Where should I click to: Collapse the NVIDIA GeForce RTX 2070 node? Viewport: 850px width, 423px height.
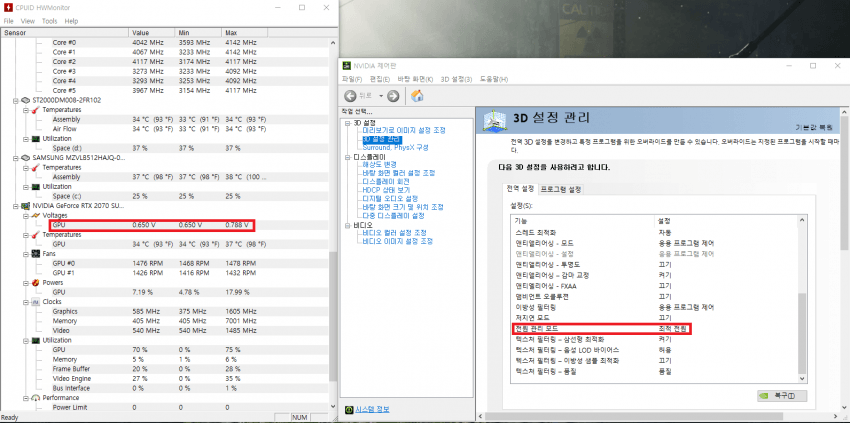[x=15, y=206]
